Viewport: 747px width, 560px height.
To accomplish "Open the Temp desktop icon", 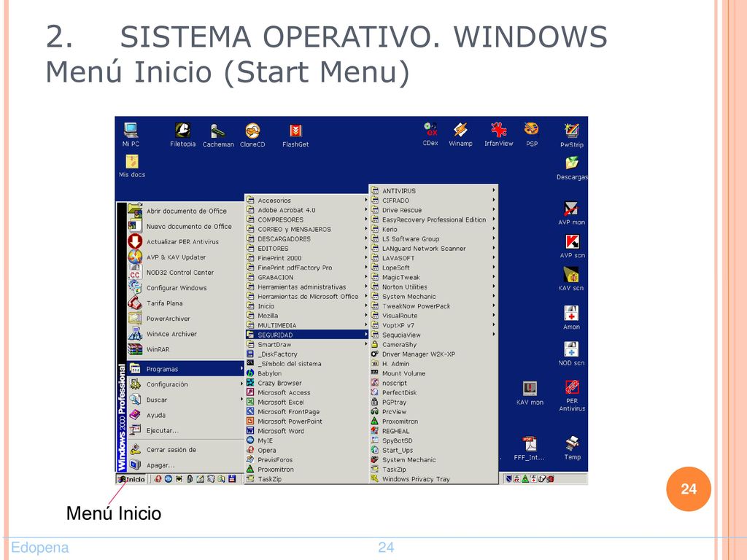I will (572, 448).
